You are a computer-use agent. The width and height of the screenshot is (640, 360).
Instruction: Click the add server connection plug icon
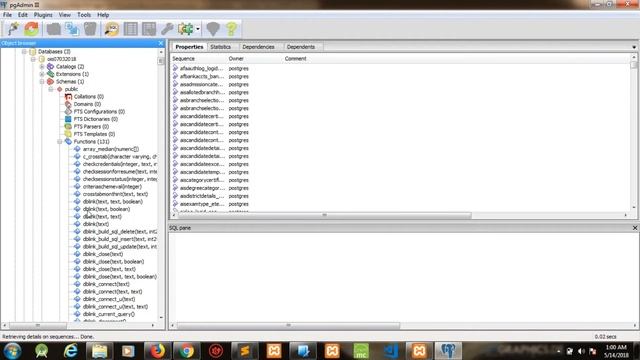tap(13, 29)
